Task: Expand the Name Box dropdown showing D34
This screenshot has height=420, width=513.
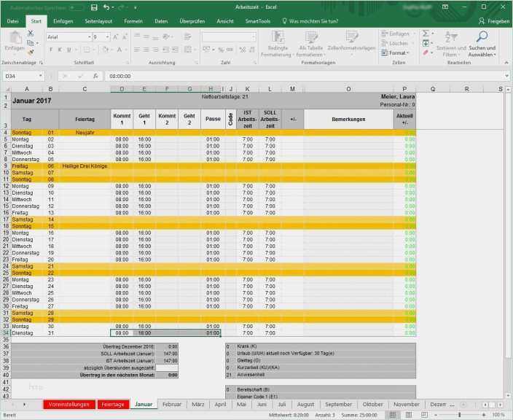Action: tap(41, 76)
